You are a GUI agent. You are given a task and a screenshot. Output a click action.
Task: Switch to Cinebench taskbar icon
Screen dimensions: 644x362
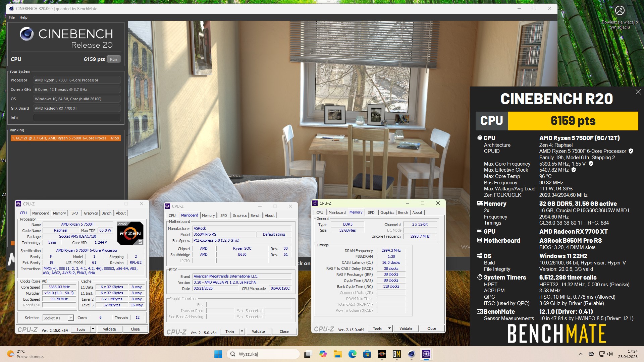click(412, 354)
